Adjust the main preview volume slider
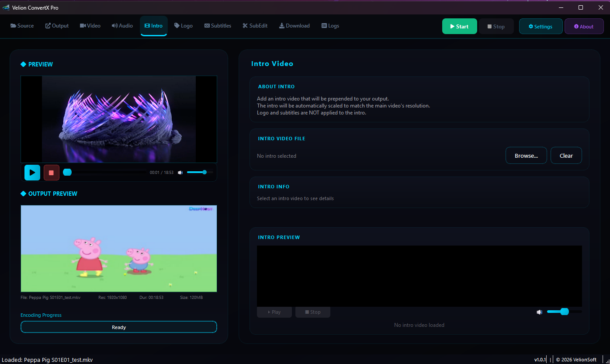Screen dimensions: 610x364 point(200,172)
